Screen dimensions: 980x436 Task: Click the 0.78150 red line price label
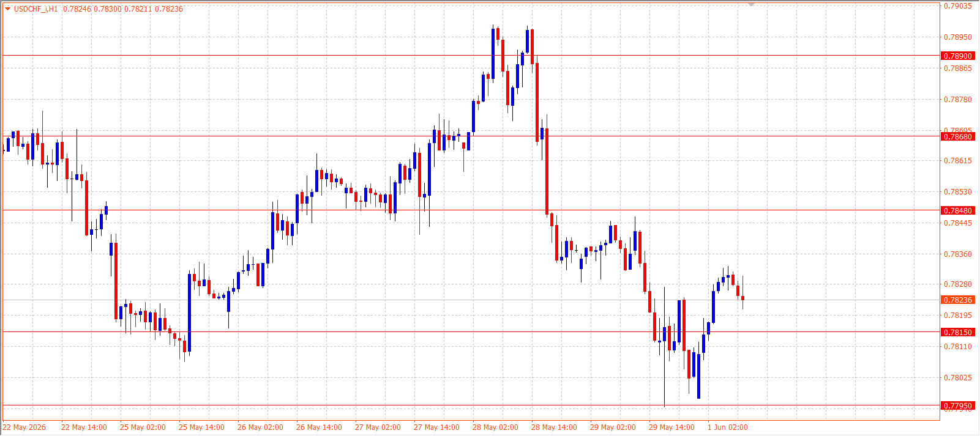point(957,333)
